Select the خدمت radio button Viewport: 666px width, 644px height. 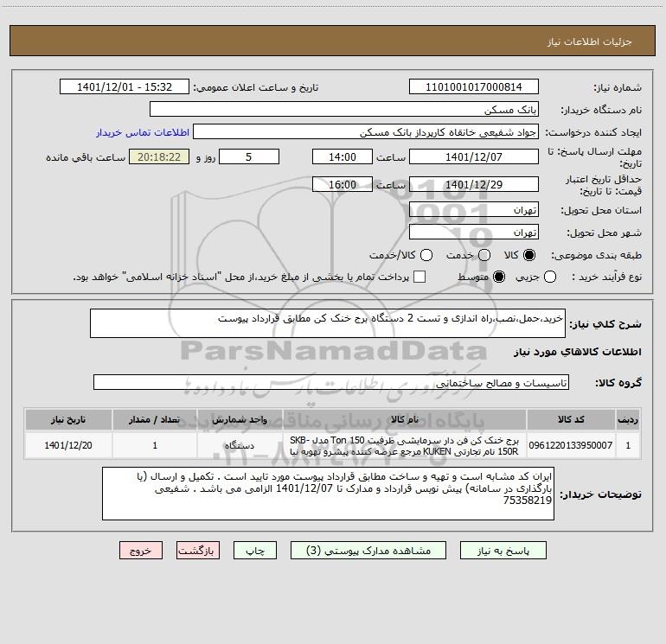point(484,255)
